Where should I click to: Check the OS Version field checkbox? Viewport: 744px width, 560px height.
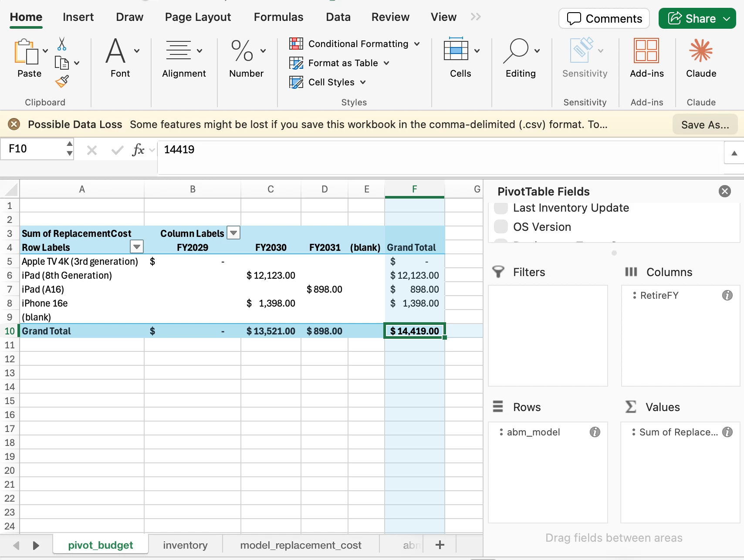coord(501,227)
